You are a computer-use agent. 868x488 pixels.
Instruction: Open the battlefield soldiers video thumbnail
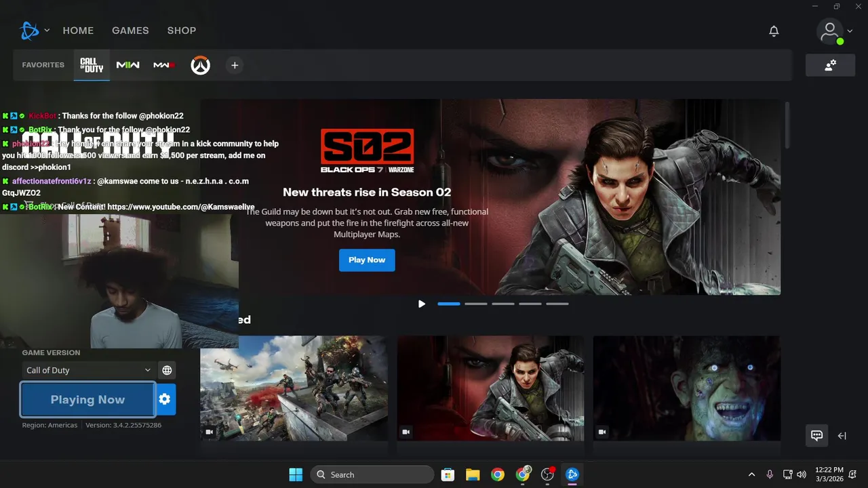click(294, 388)
